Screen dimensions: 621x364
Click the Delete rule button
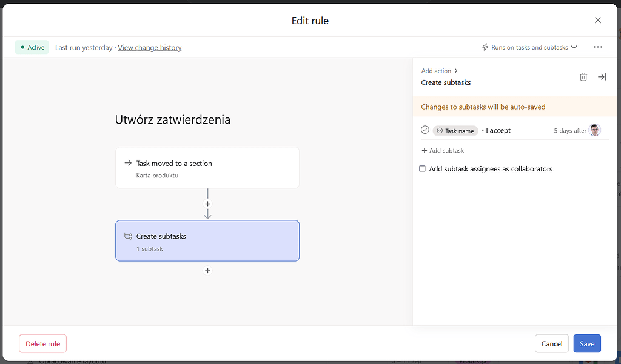[43, 343]
